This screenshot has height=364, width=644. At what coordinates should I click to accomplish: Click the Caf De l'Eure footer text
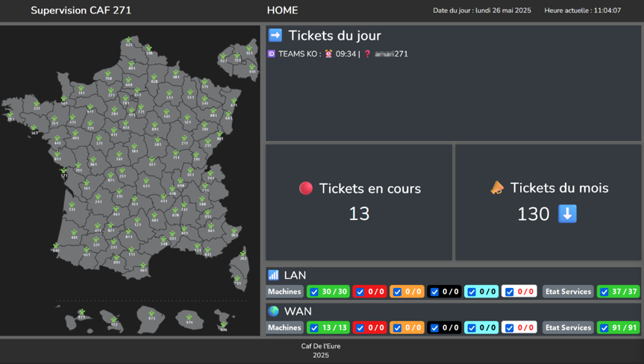(x=321, y=346)
